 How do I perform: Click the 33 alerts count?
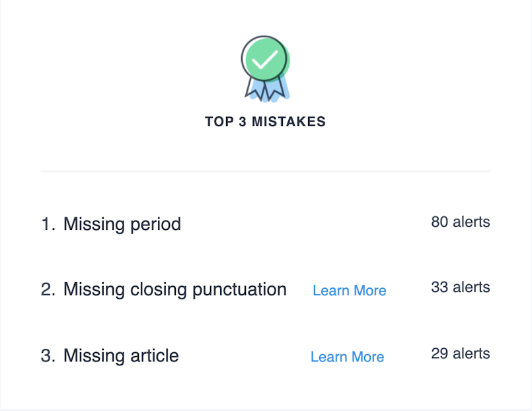[460, 287]
